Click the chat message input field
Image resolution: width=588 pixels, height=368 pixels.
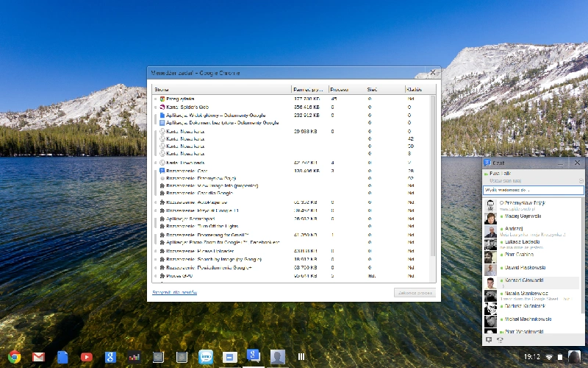[x=533, y=190]
